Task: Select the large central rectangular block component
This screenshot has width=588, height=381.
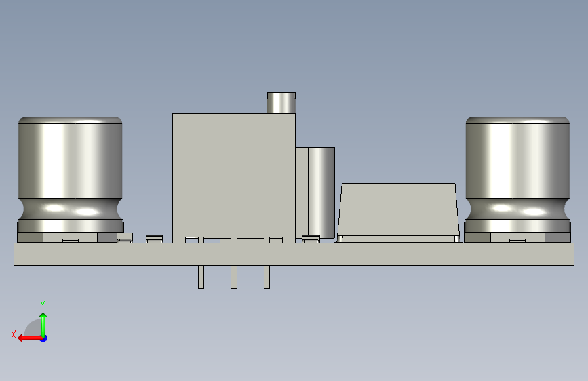Action: 233,178
